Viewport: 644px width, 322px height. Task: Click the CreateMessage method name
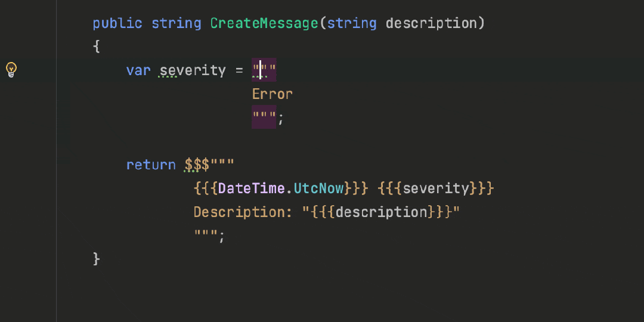[265, 23]
